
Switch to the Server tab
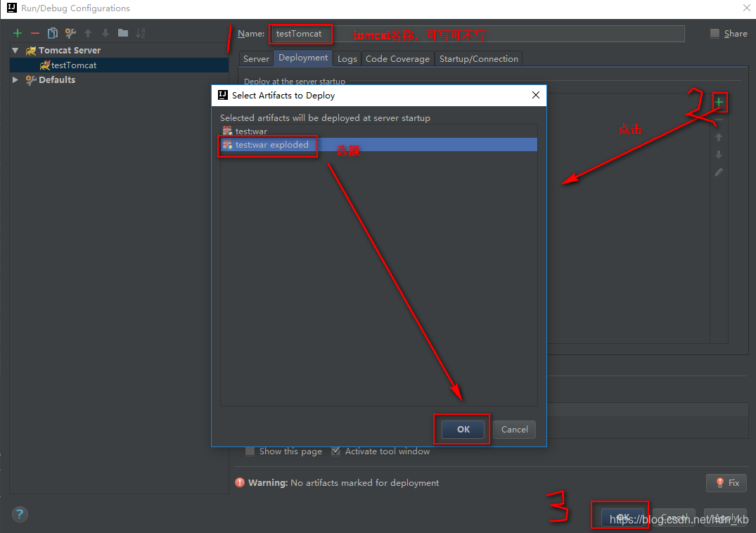[256, 58]
